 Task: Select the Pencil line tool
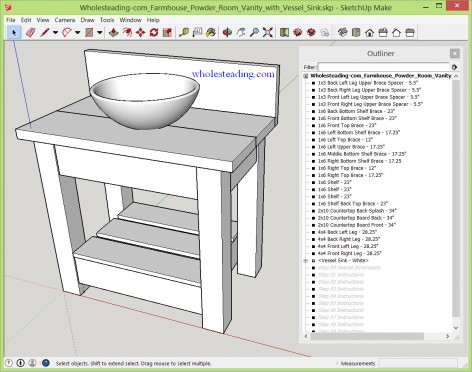click(x=45, y=33)
